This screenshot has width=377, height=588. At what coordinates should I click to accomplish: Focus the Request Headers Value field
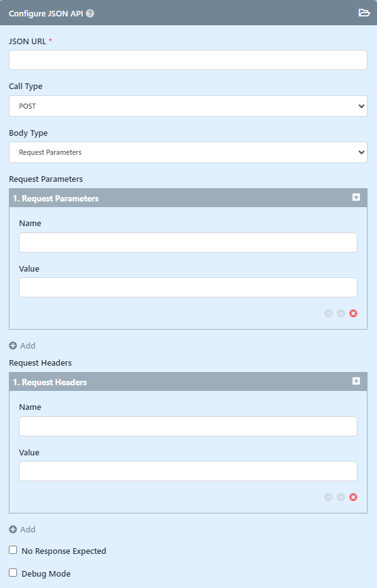188,471
